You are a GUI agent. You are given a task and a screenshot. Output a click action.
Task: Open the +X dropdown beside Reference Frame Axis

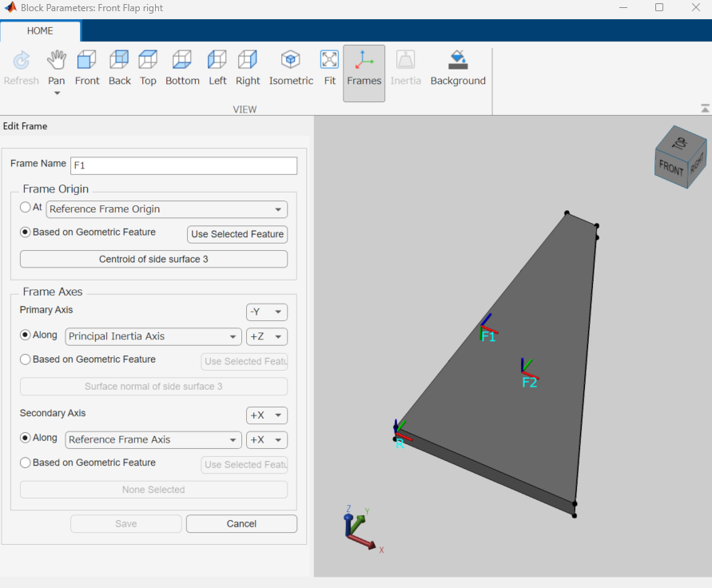click(x=267, y=439)
